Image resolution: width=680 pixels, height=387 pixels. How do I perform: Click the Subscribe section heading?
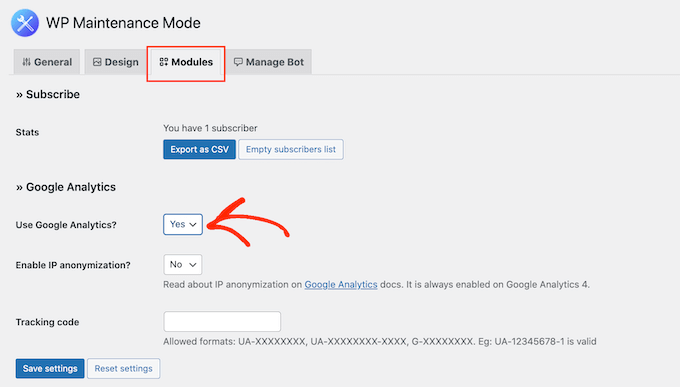48,95
